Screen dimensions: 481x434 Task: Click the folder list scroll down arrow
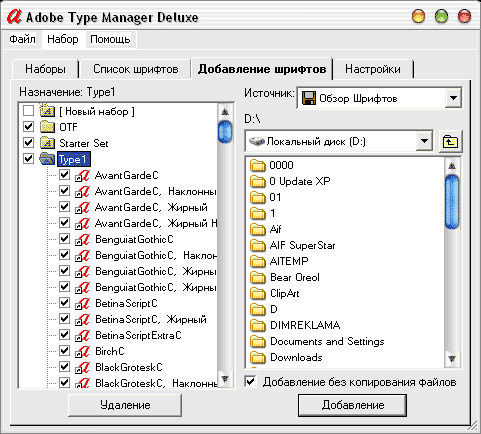(x=452, y=359)
